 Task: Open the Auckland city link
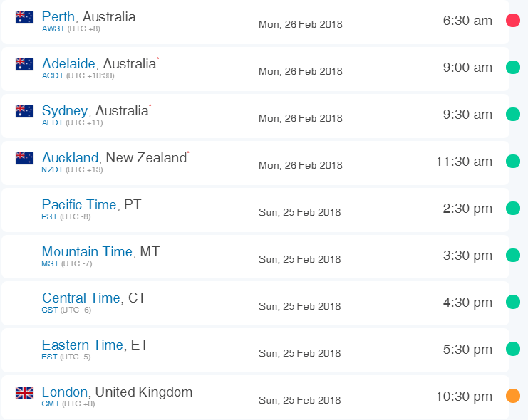pos(70,157)
